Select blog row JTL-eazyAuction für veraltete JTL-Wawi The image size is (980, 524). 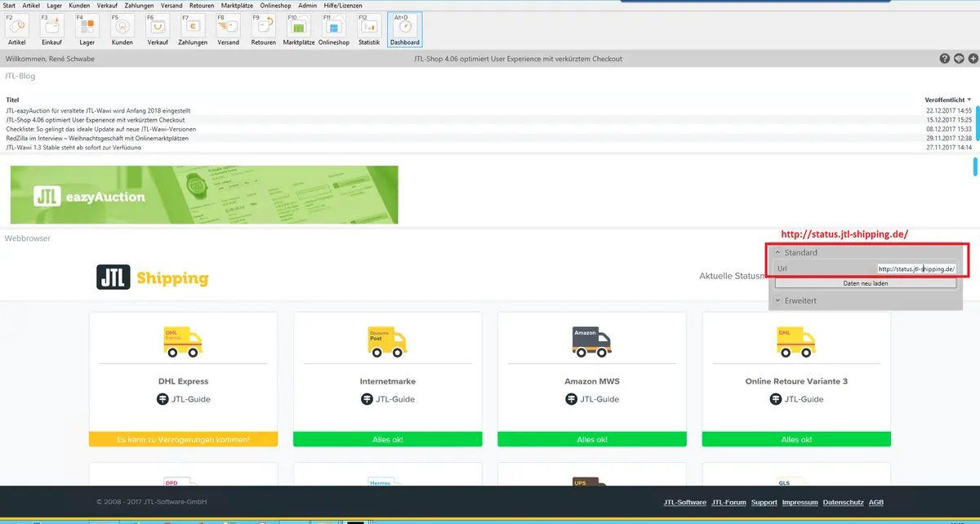coord(488,110)
